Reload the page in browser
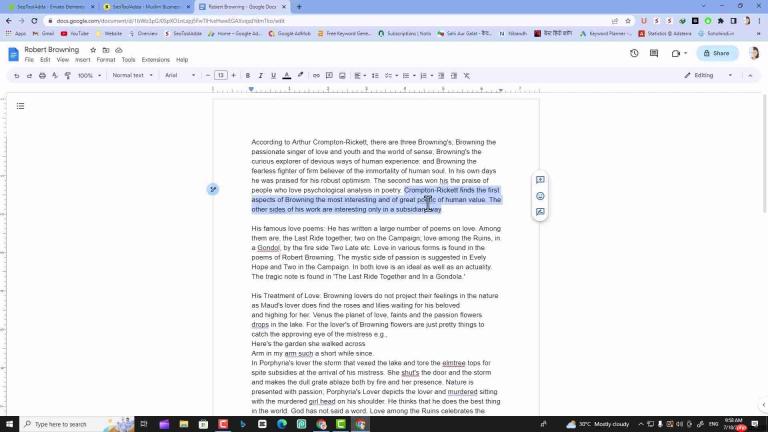The width and height of the screenshot is (768, 432). click(x=34, y=21)
